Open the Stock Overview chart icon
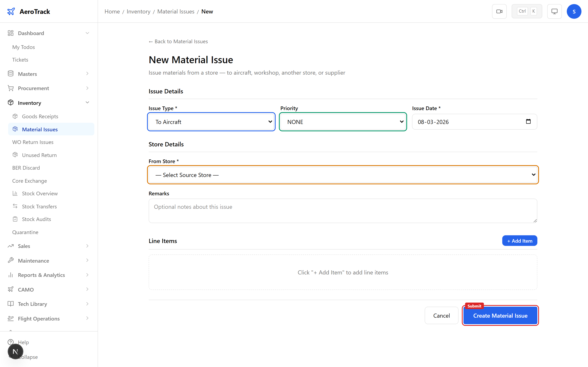Image resolution: width=588 pixels, height=367 pixels. pyautogui.click(x=15, y=193)
